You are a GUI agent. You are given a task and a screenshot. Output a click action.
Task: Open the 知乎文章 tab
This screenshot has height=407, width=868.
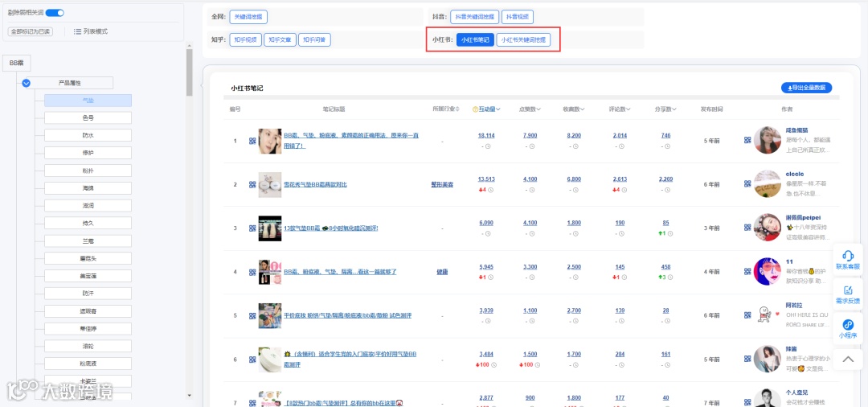point(279,40)
